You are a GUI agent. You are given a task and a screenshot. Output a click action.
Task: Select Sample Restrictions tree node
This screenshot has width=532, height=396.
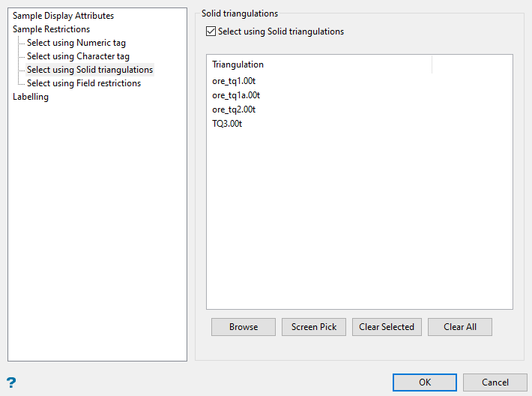[x=51, y=29]
